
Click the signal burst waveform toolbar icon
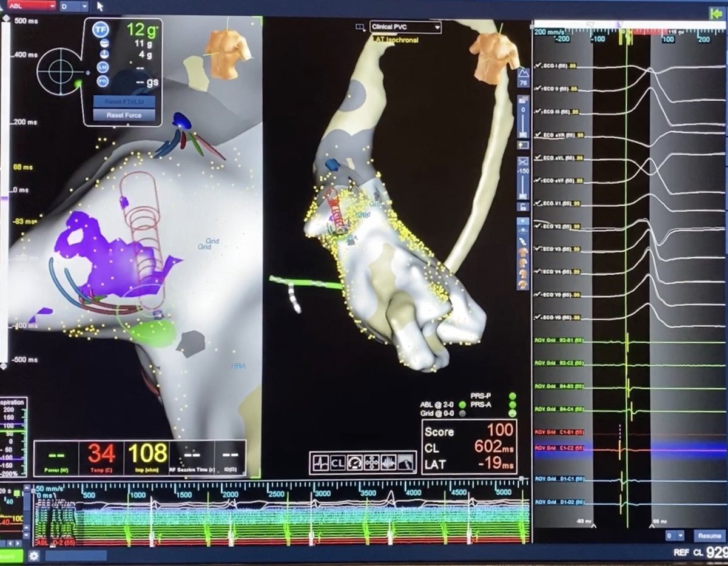click(389, 462)
